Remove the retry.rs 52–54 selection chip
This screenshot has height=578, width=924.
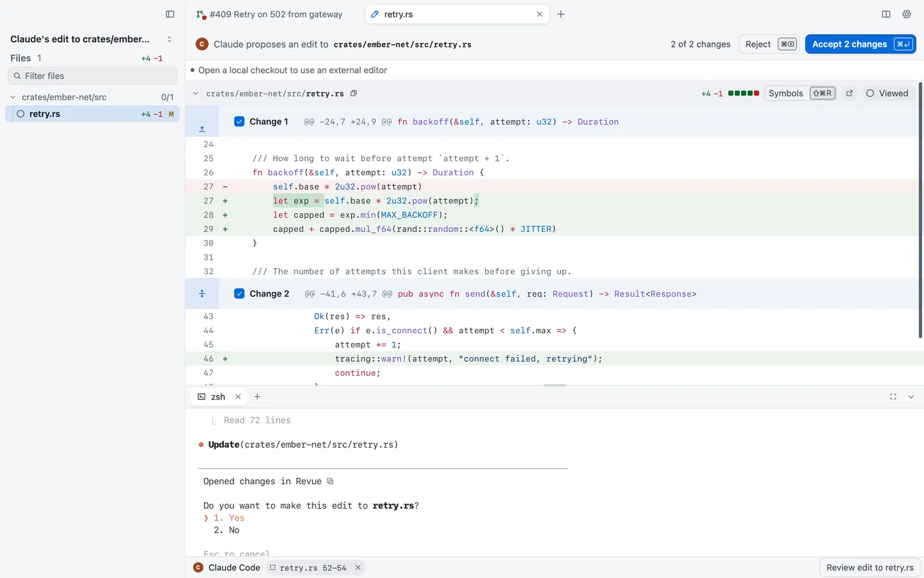pos(358,567)
